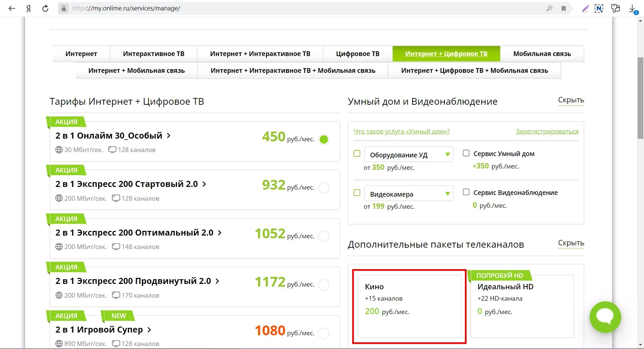Screen dimensions: 644x349
Task: Open the OneNote clipper extension icon
Action: tap(599, 9)
